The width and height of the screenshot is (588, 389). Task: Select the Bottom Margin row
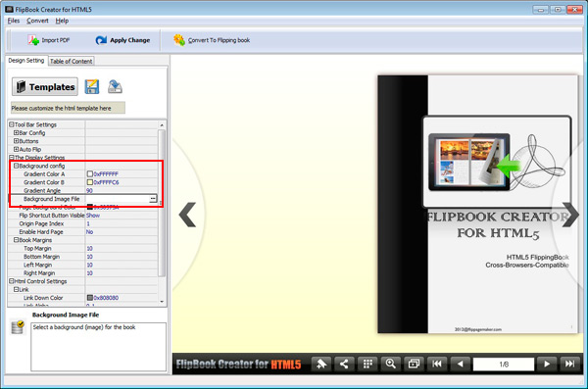tap(82, 257)
